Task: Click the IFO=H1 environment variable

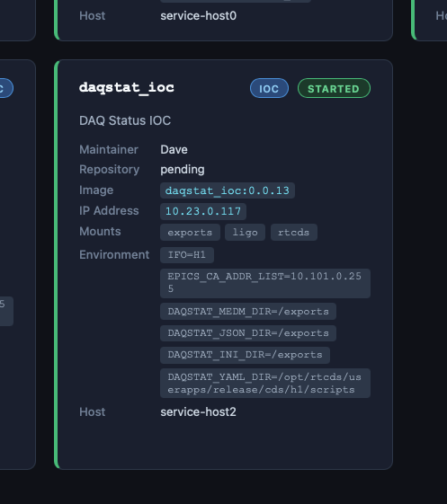Action: coord(187,255)
